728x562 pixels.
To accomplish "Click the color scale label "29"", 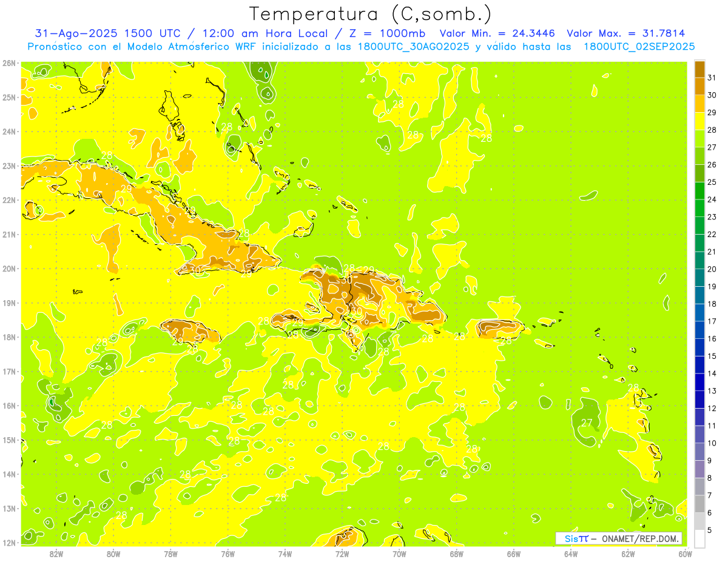I will tap(712, 113).
